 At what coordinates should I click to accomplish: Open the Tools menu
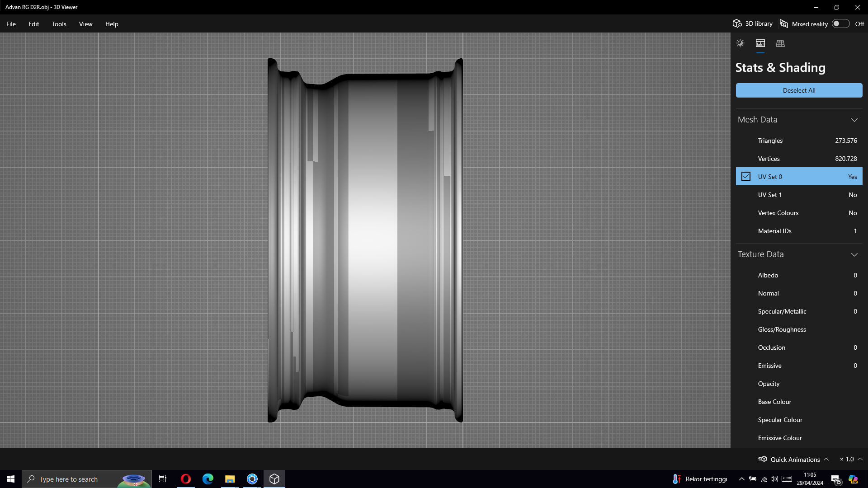point(59,24)
